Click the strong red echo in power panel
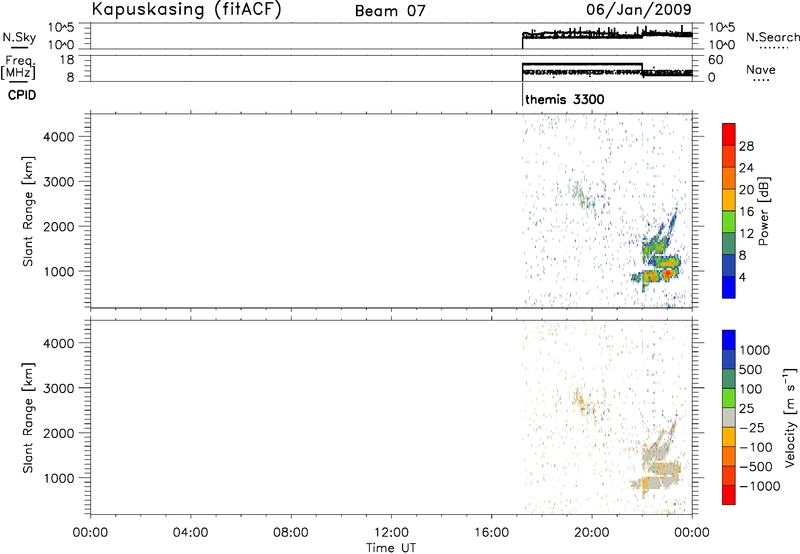Image resolution: width=800 pixels, height=554 pixels. pos(667,274)
